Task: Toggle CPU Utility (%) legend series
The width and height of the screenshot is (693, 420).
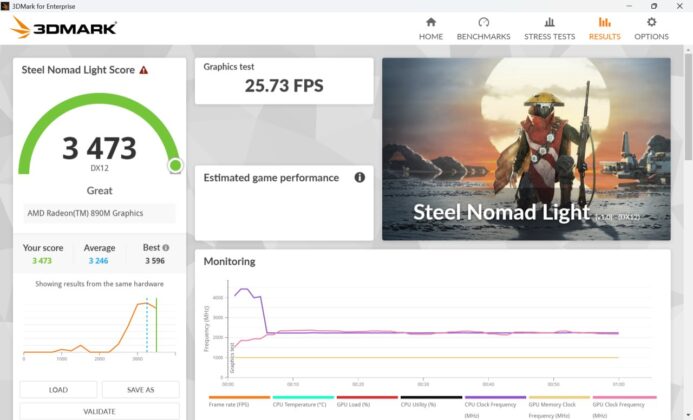Action: click(x=431, y=401)
